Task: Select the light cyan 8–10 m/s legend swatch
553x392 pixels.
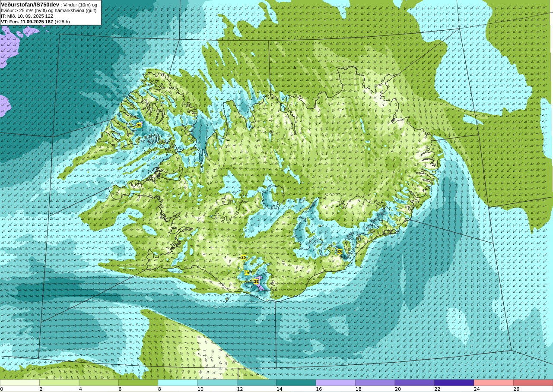Action: (178, 383)
